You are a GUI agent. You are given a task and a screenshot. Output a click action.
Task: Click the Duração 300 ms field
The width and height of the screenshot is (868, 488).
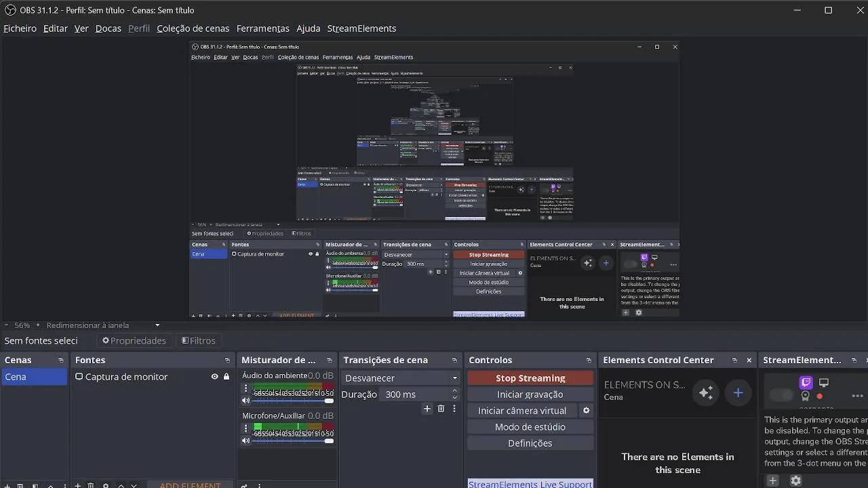click(415, 394)
